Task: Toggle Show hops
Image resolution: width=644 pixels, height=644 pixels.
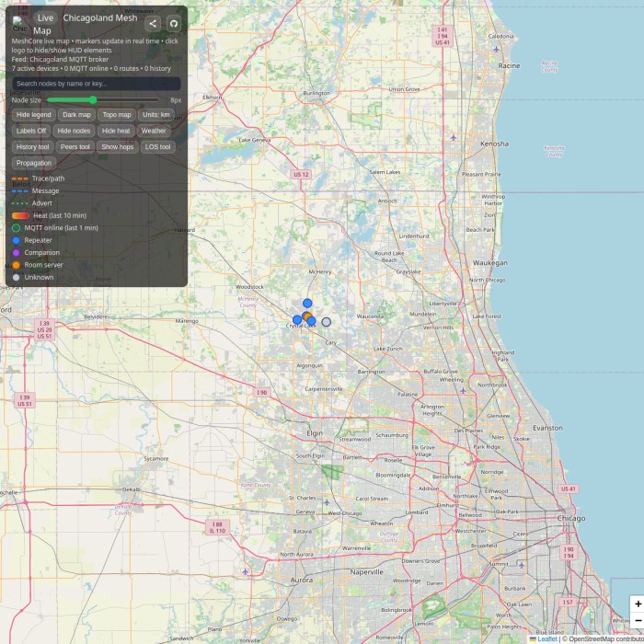Action: 118,146
